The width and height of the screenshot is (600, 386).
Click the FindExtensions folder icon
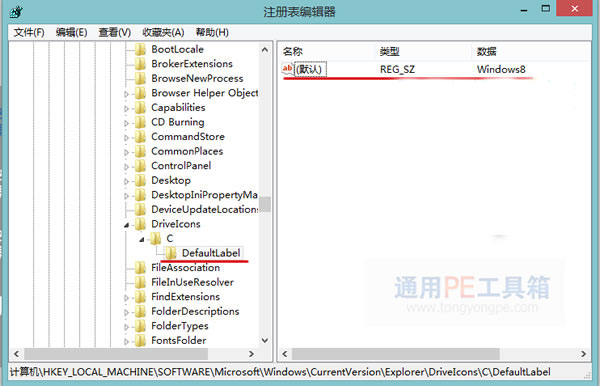click(x=140, y=296)
